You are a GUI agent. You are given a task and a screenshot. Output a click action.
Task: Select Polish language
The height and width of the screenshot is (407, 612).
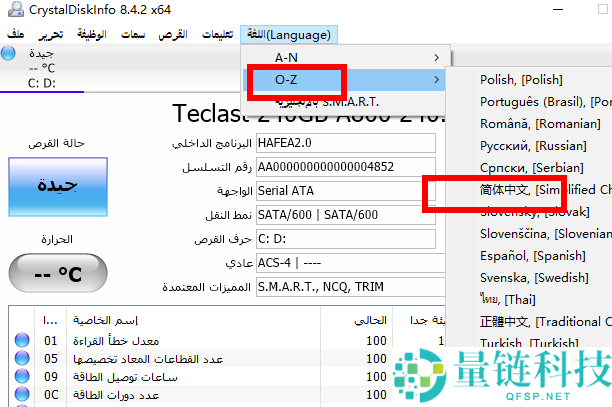(521, 80)
